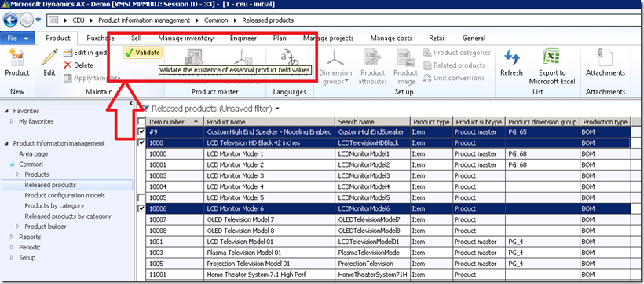The width and height of the screenshot is (644, 284).
Task: Click the Validate button
Action: pos(142,52)
